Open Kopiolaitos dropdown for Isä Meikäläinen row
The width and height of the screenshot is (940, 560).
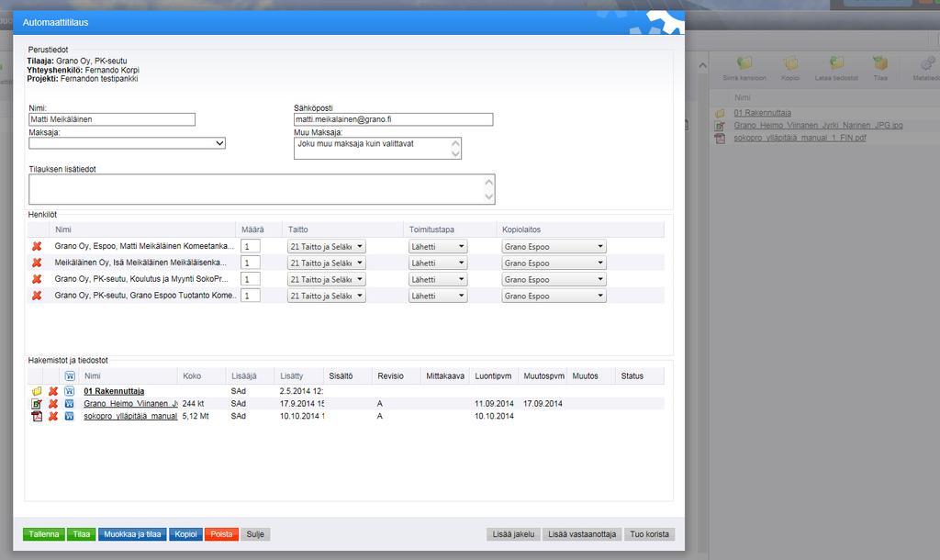pos(554,263)
